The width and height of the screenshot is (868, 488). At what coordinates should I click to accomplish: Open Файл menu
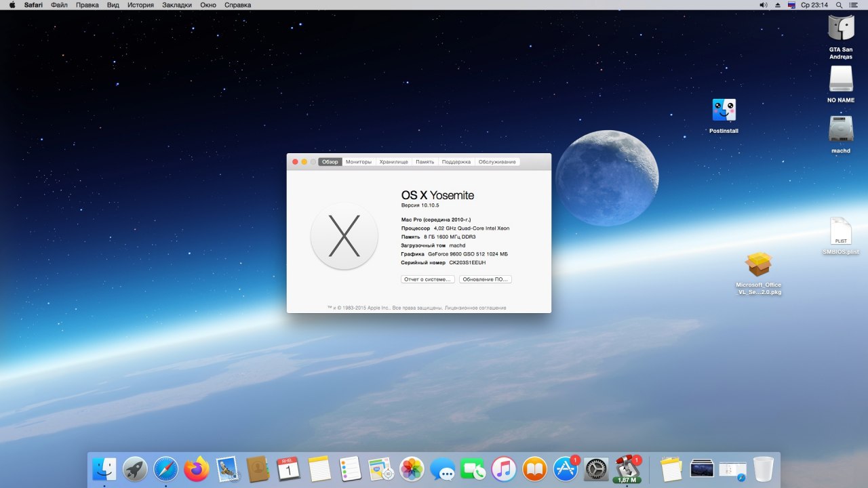coord(59,5)
